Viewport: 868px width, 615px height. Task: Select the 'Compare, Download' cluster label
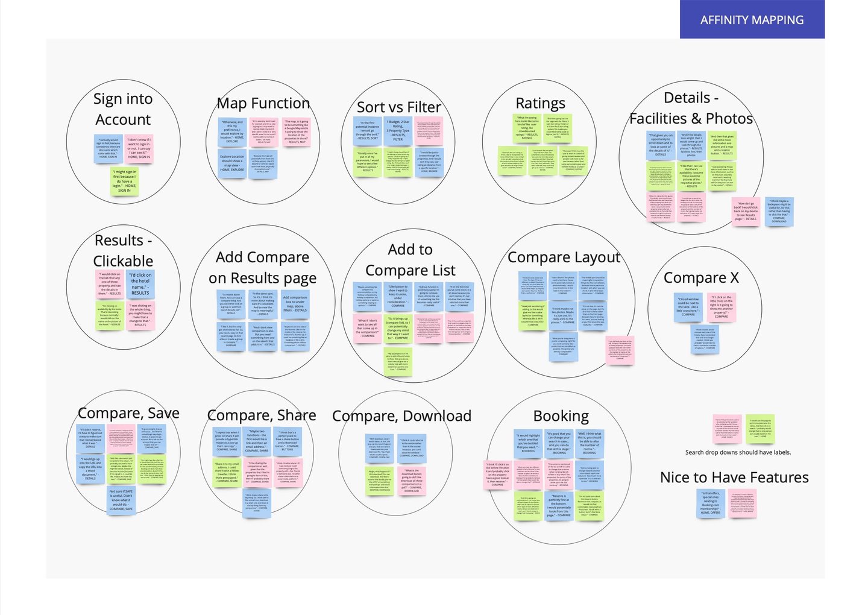tap(402, 415)
